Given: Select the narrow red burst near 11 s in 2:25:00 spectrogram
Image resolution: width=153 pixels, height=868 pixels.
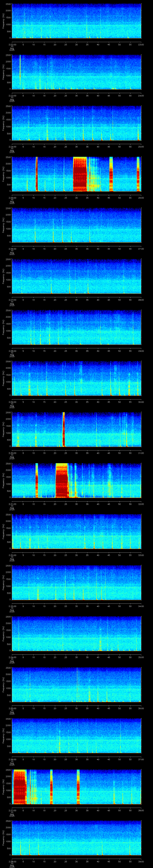Looking at the screenshot, I should click(36, 174).
